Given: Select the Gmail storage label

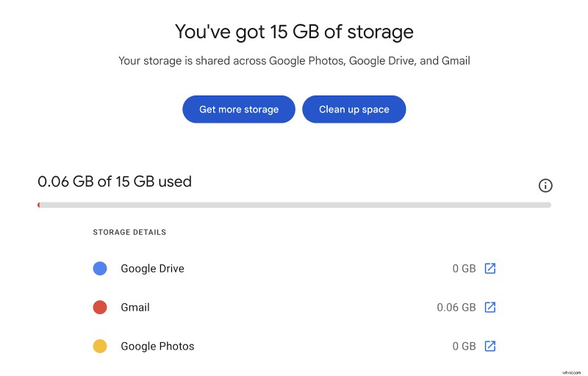Looking at the screenshot, I should click(135, 307).
